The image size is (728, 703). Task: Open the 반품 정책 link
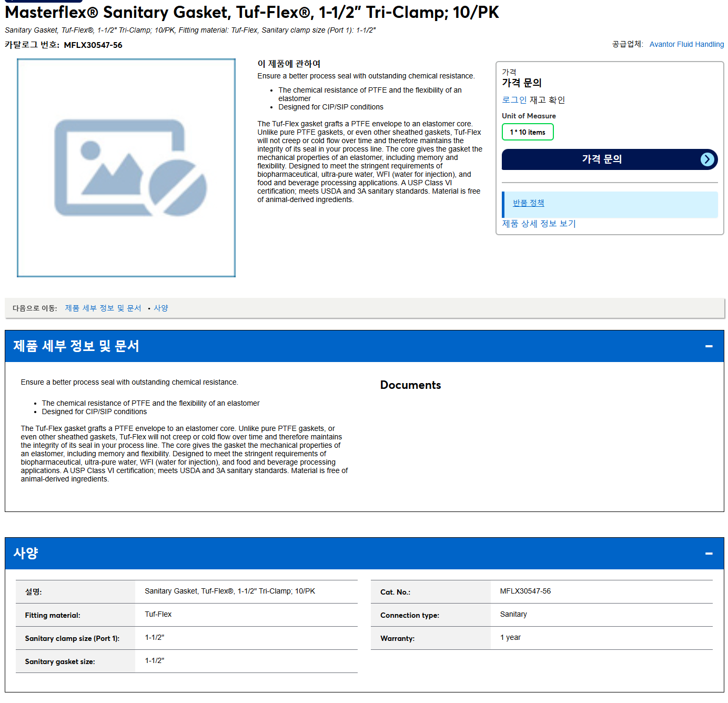[x=529, y=203]
